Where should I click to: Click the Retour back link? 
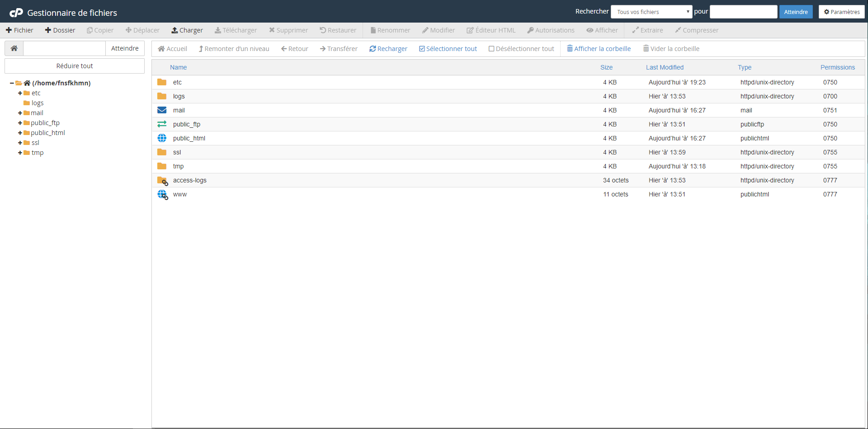coord(295,49)
